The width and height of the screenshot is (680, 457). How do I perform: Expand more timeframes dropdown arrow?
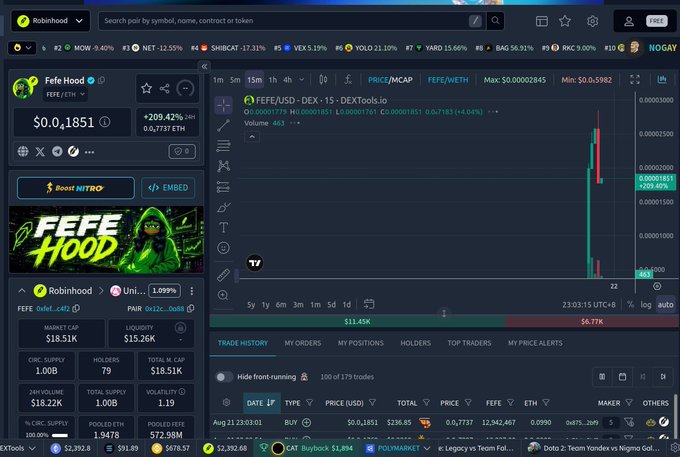(x=301, y=80)
